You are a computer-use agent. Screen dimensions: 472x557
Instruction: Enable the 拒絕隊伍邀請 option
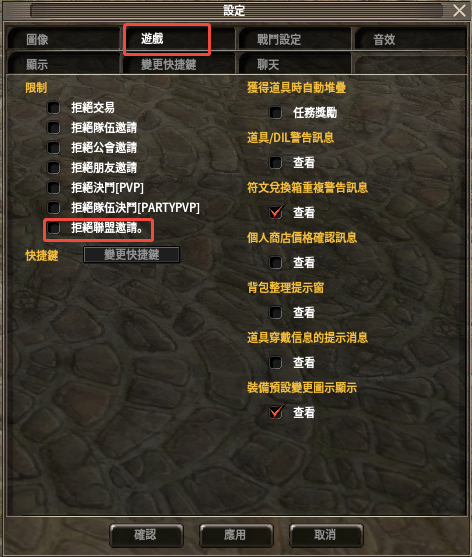click(x=54, y=127)
